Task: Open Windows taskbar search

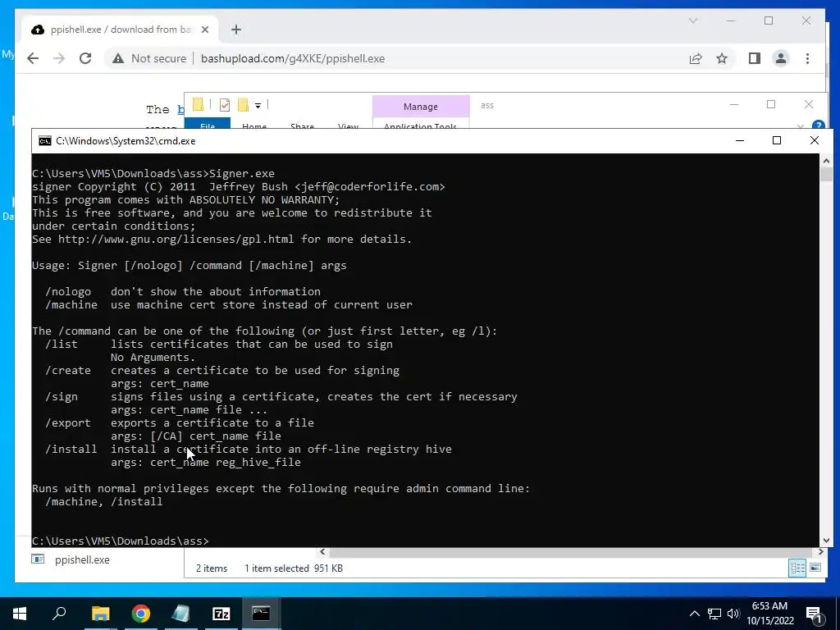Action: point(59,614)
